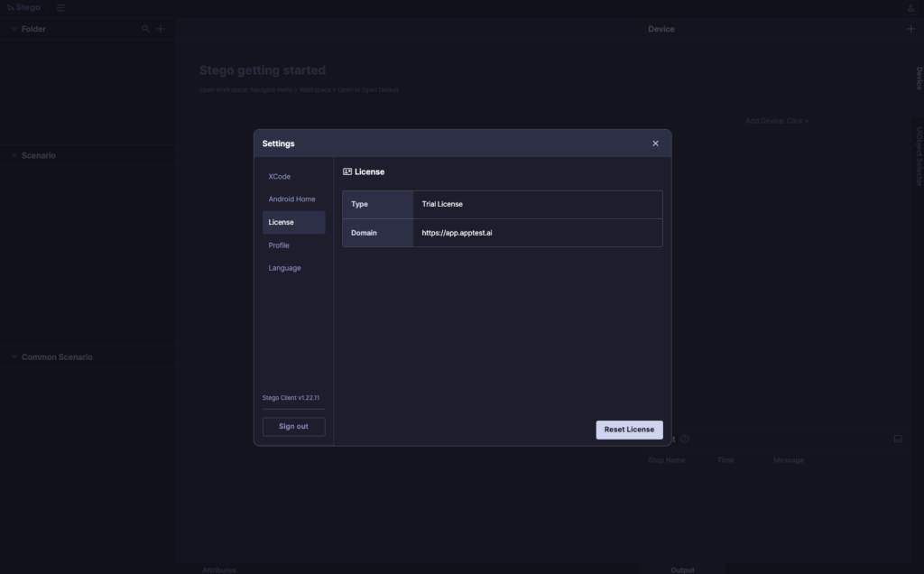Collapse the Scenario section chevron
The image size is (924, 574).
pyautogui.click(x=14, y=155)
